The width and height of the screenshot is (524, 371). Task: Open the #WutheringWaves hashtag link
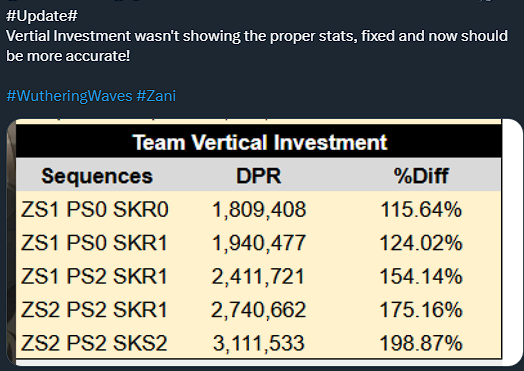70,96
